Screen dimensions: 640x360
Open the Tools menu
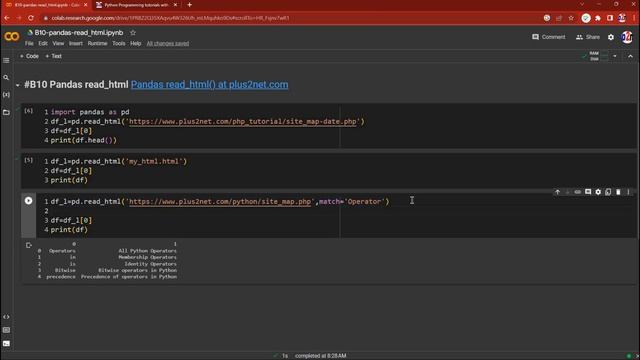[118, 43]
